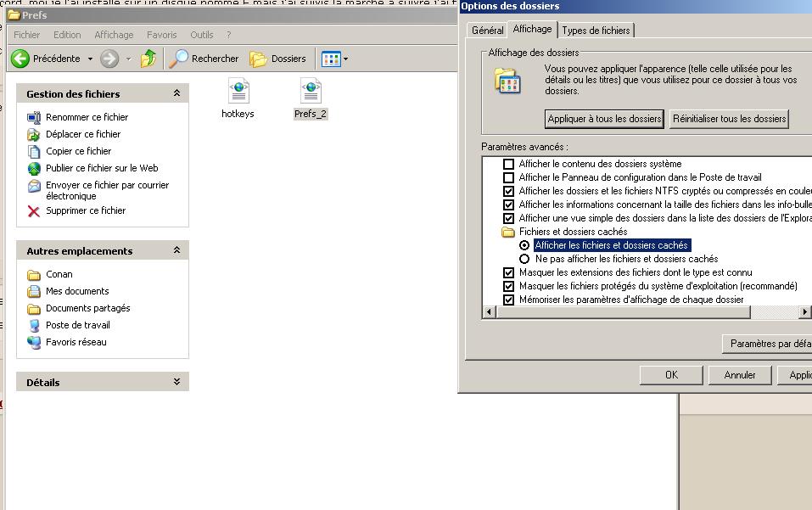Image resolution: width=812 pixels, height=510 pixels.
Task: Click the forward navigation arrow icon
Action: 109,59
